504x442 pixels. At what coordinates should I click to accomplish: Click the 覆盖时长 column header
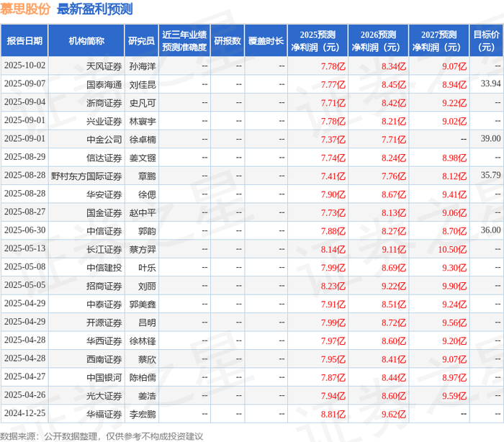coord(266,41)
